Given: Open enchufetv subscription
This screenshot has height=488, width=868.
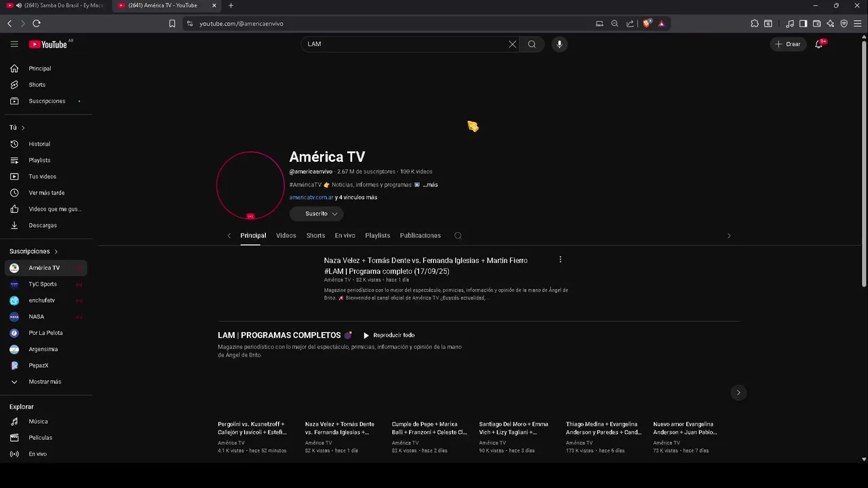Looking at the screenshot, I should [x=46, y=300].
